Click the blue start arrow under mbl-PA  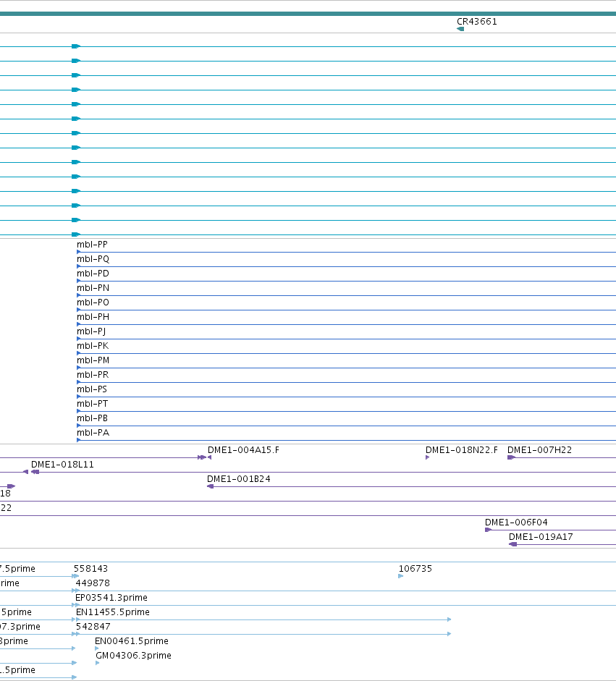pos(79,440)
